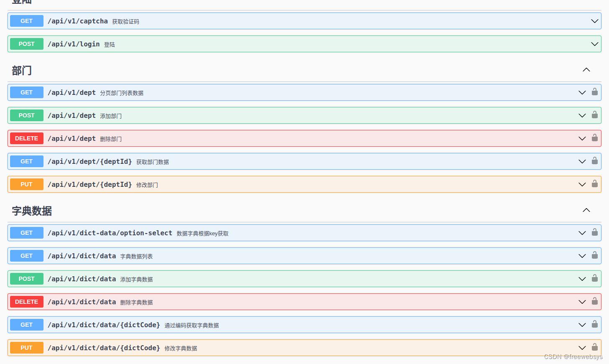Click lock icon on PUT /api/v1/dept/{deptId}

coord(594,184)
